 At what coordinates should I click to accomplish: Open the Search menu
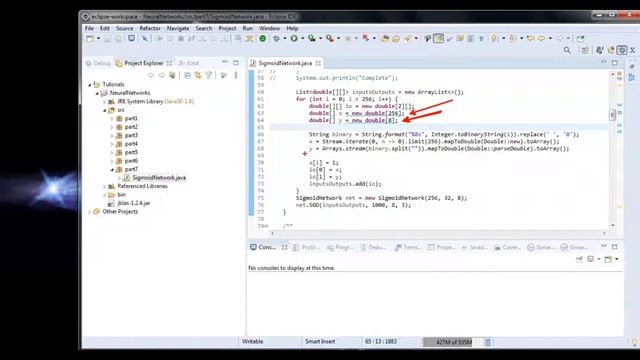204,28
